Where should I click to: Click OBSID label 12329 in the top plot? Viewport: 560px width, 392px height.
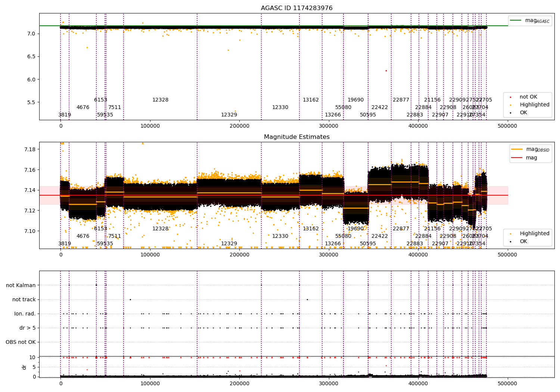pyautogui.click(x=229, y=115)
